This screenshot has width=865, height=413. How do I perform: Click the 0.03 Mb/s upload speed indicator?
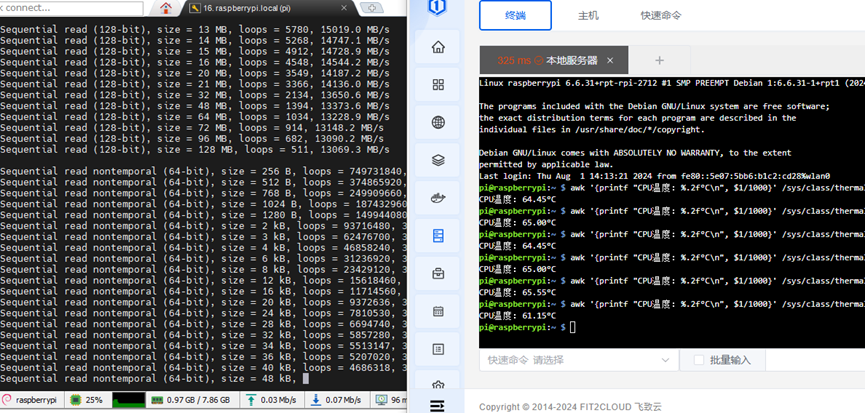(x=273, y=400)
